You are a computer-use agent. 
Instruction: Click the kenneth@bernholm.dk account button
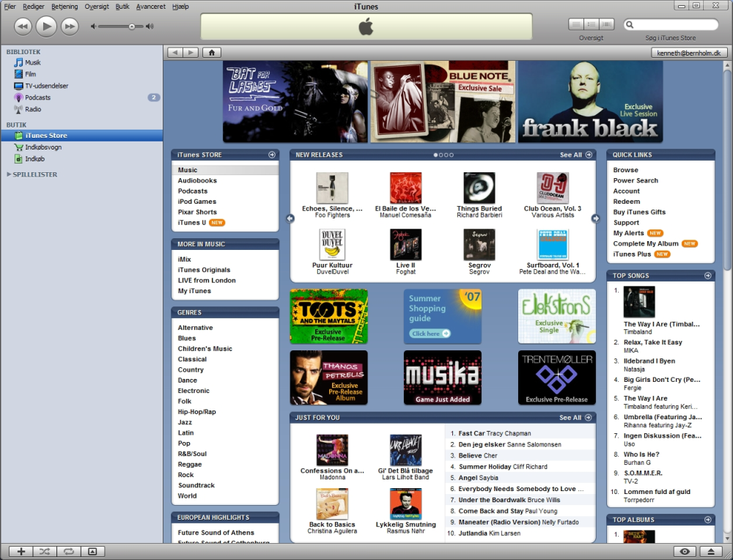[689, 53]
